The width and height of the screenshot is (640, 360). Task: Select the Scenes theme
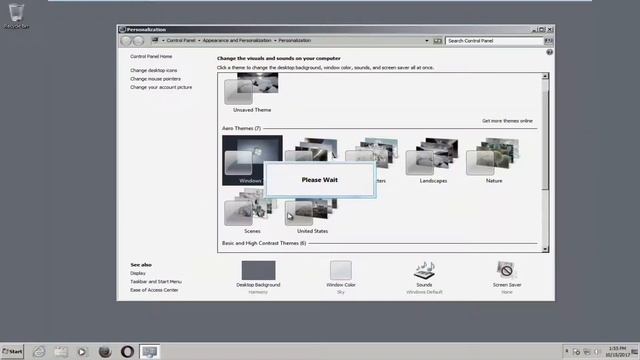pos(252,212)
